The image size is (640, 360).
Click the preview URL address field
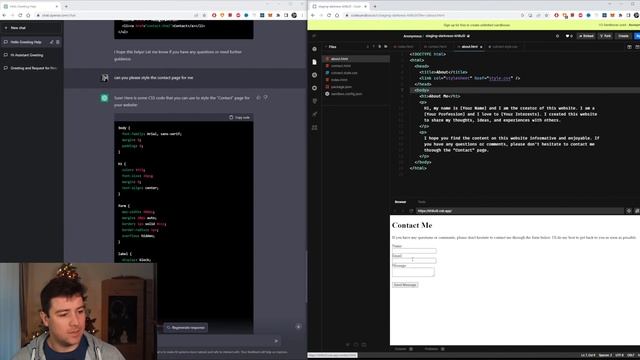[x=520, y=211]
